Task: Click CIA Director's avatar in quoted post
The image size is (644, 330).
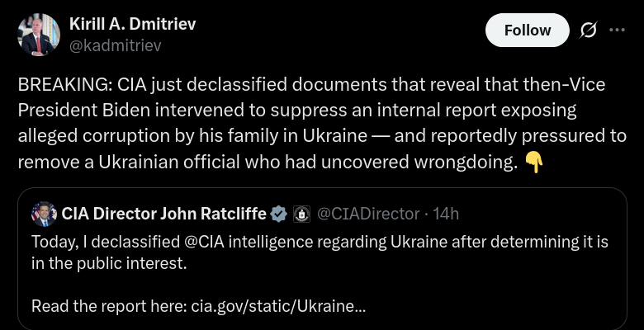Action: (44, 214)
